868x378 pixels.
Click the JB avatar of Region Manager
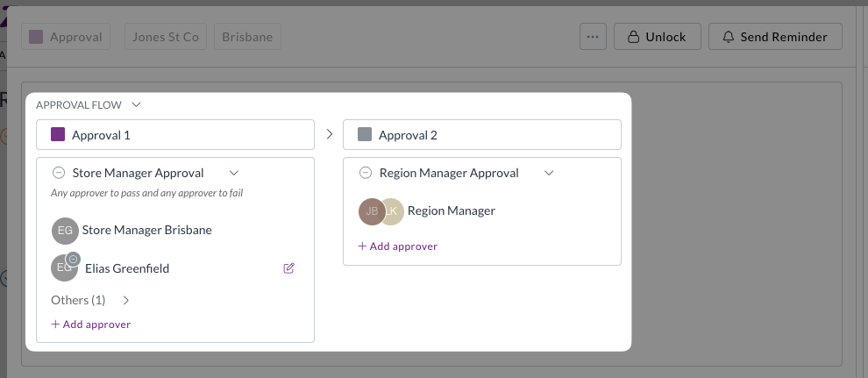click(371, 211)
